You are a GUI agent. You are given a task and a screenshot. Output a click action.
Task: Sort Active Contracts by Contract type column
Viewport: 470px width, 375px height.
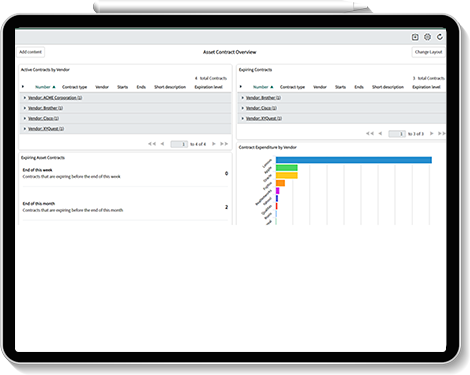[74, 87]
